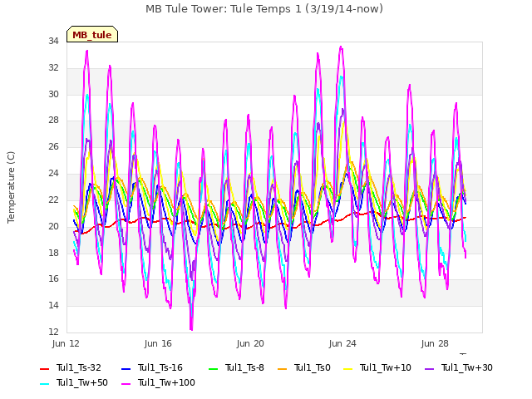The height and width of the screenshot is (399, 532).
Task: Click the Jun 28 x-axis tick label
Action: coord(435,343)
